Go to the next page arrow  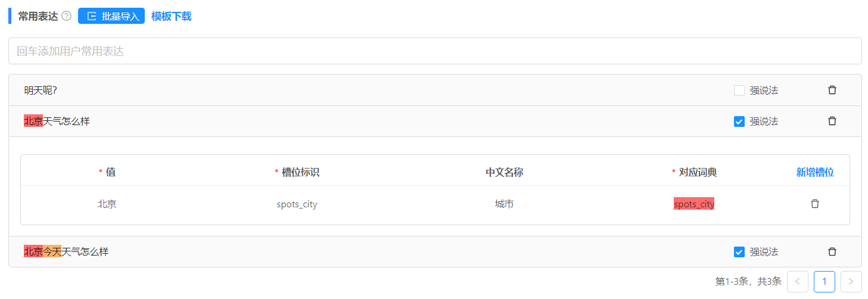pos(851,282)
